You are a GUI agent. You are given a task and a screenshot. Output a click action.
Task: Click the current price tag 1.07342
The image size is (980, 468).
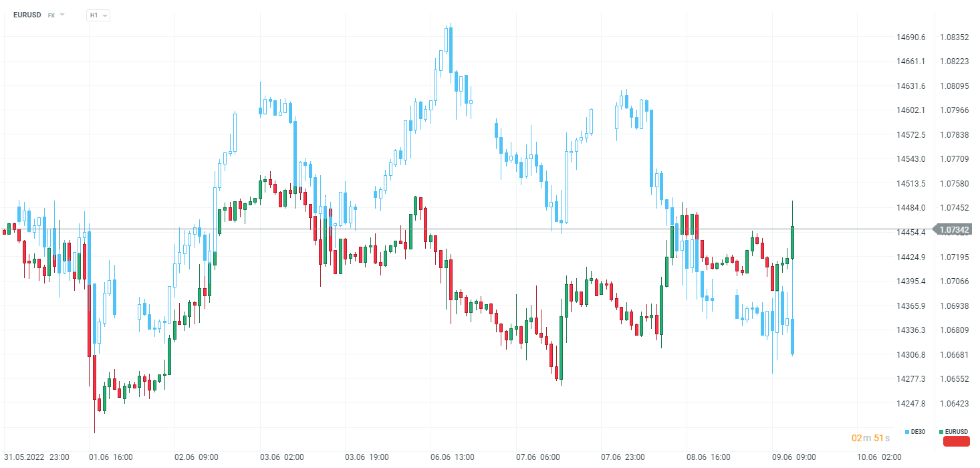[953, 230]
